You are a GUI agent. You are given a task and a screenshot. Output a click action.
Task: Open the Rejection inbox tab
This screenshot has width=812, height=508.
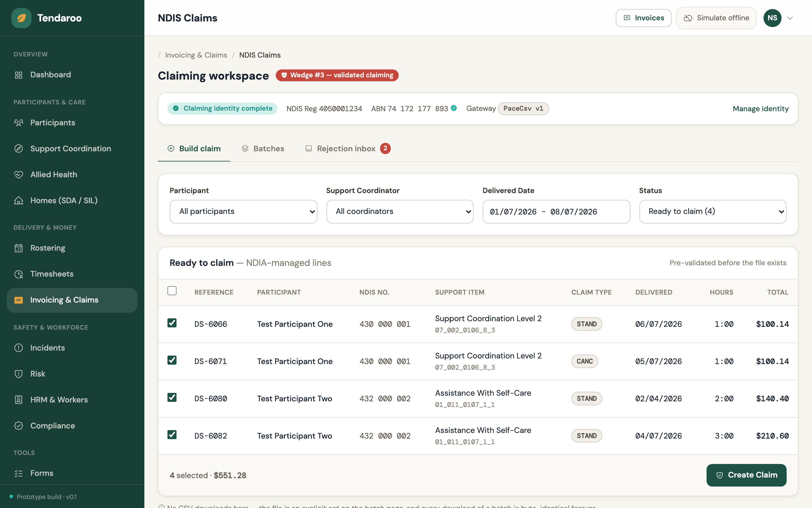tap(348, 148)
